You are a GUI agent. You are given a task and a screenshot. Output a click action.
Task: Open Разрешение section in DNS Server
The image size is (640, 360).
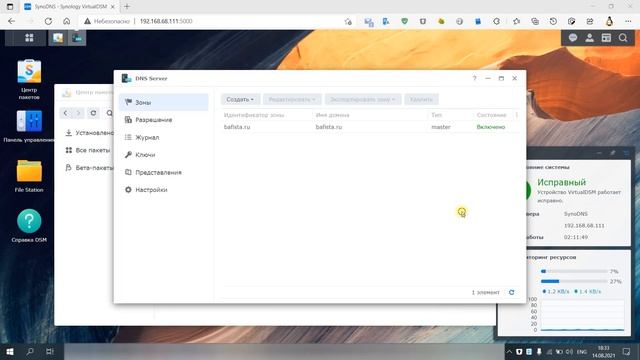pyautogui.click(x=164, y=120)
